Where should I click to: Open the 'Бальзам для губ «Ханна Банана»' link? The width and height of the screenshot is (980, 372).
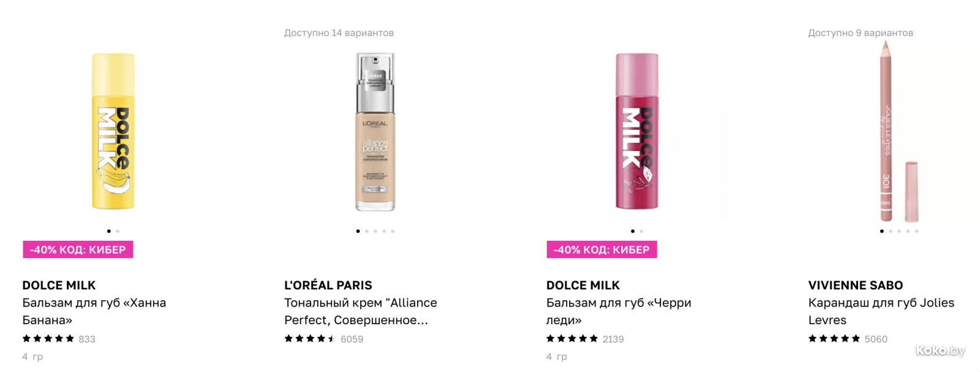94,311
